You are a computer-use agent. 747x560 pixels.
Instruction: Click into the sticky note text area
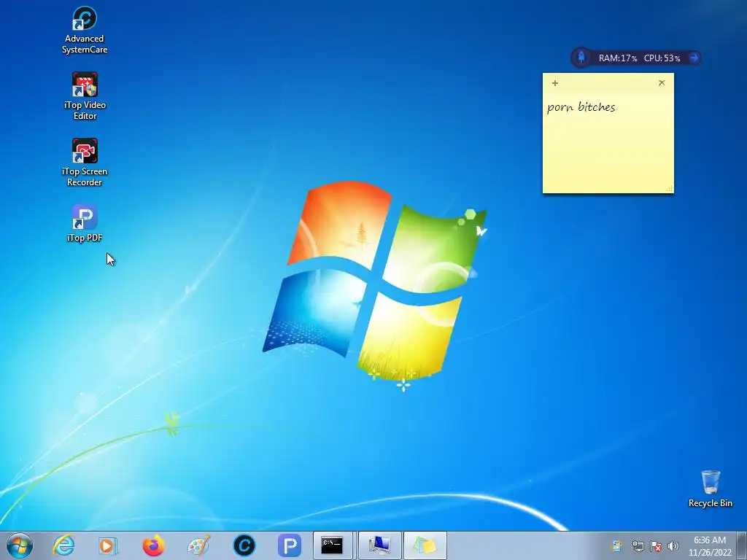[608, 143]
